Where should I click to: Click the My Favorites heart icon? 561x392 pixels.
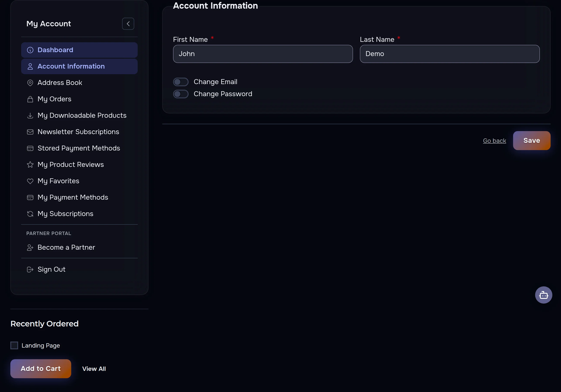[x=30, y=181]
